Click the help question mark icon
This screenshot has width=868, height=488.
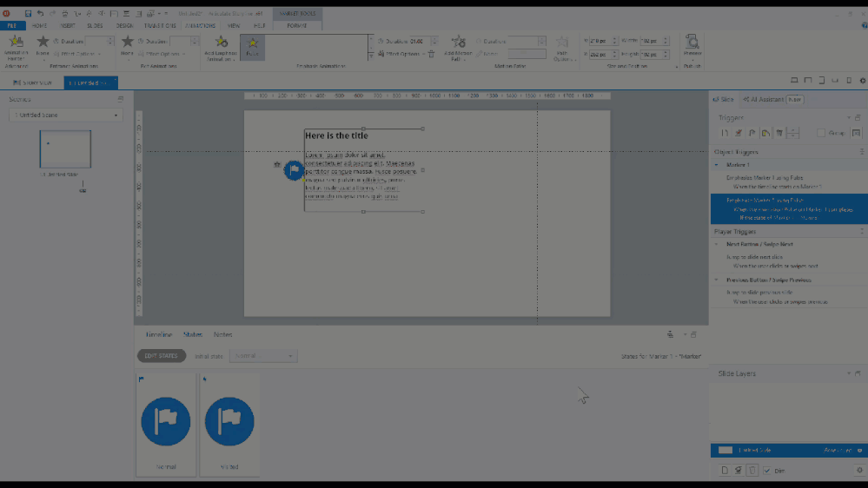coord(865,25)
